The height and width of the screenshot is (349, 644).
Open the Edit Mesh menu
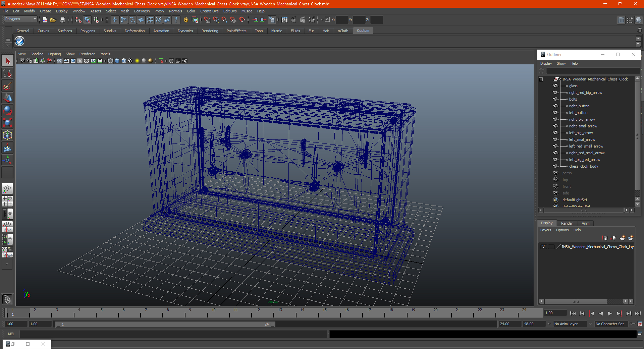click(x=142, y=11)
